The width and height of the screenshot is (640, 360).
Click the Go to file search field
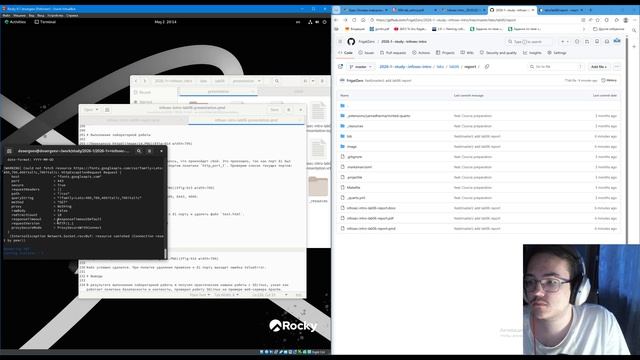click(556, 67)
